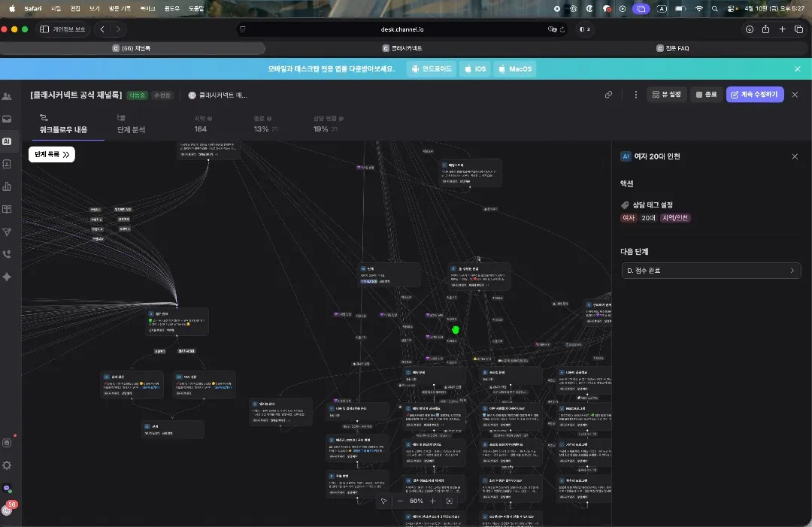Viewport: 812px width, 527px height.
Task: Expand the 클래시커넥트 channel selector
Action: tap(217, 95)
